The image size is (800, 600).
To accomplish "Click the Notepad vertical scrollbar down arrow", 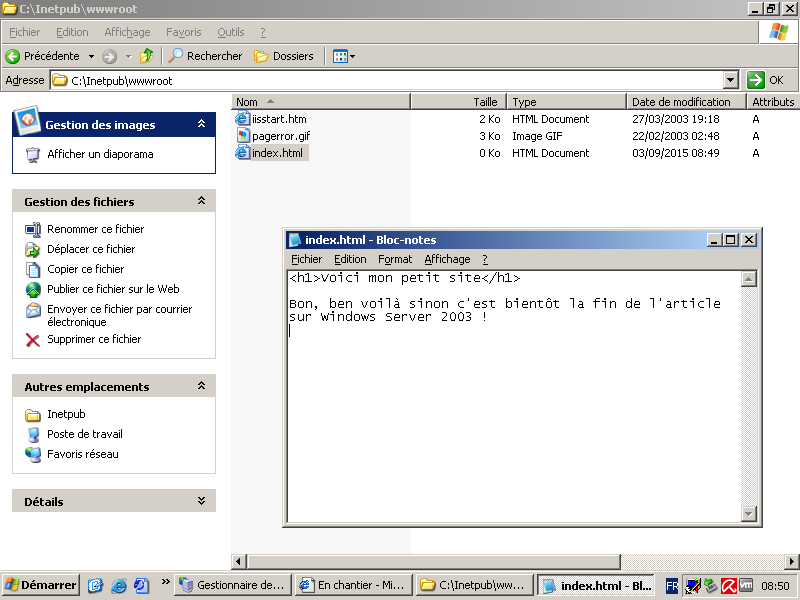I will coord(748,514).
